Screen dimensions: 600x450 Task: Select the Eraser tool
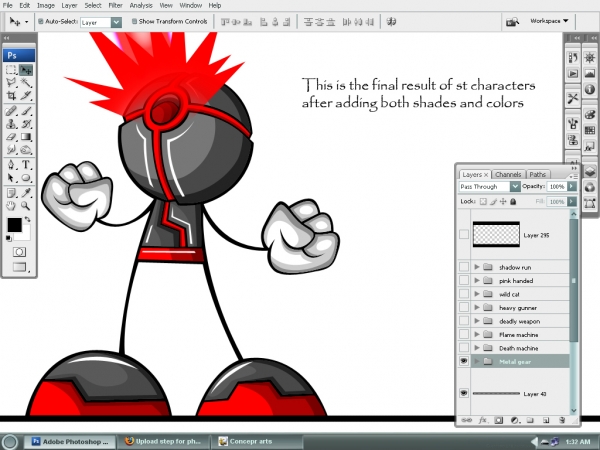(x=11, y=136)
